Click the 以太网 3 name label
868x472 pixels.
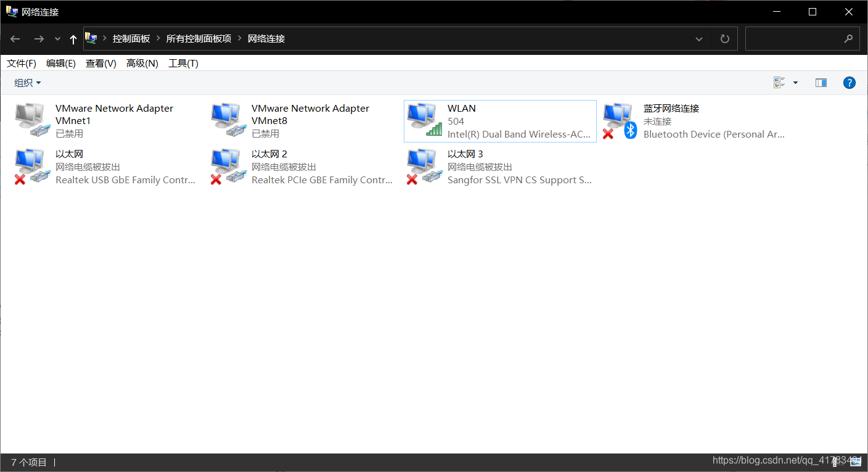(x=465, y=154)
